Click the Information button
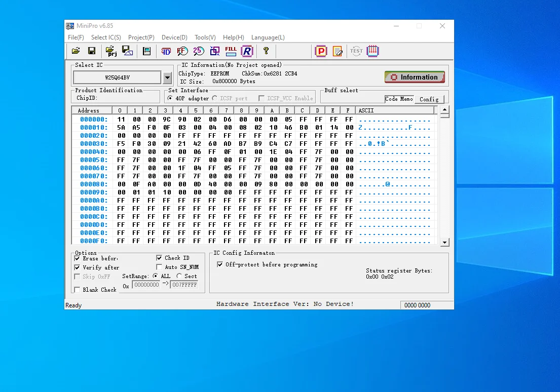Image resolution: width=560 pixels, height=392 pixels. point(415,77)
